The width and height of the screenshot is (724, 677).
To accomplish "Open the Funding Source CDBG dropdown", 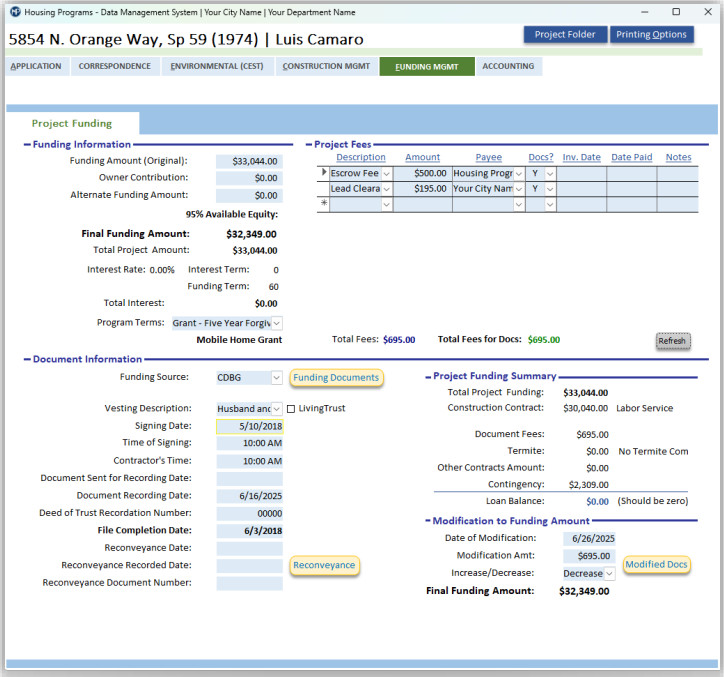I will 277,378.
